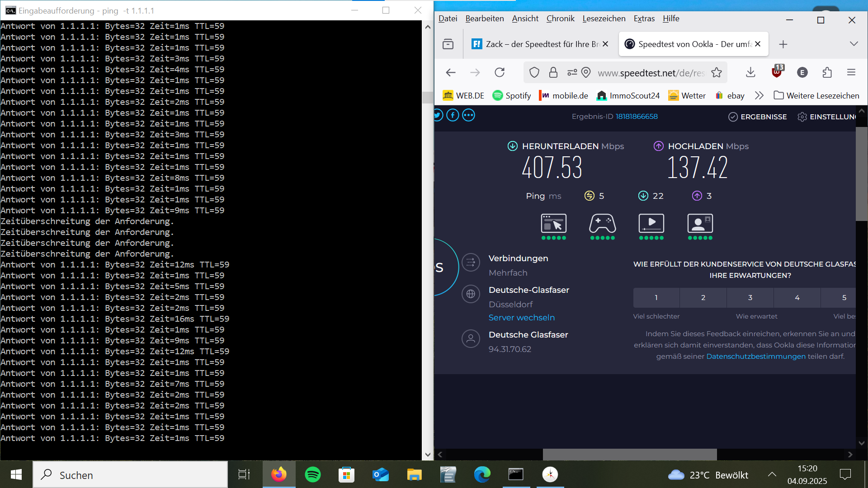Viewport: 868px width, 488px height.
Task: Open Ansicht menu
Action: click(525, 19)
